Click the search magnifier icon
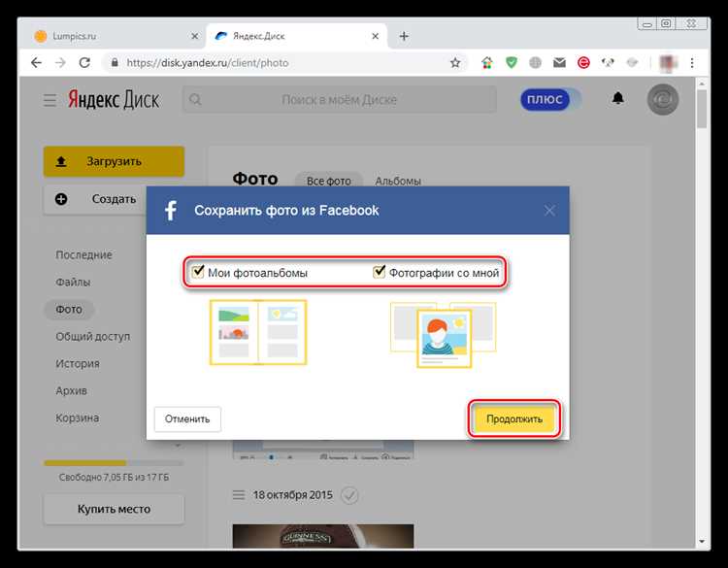Viewport: 728px width, 568px height. point(195,99)
